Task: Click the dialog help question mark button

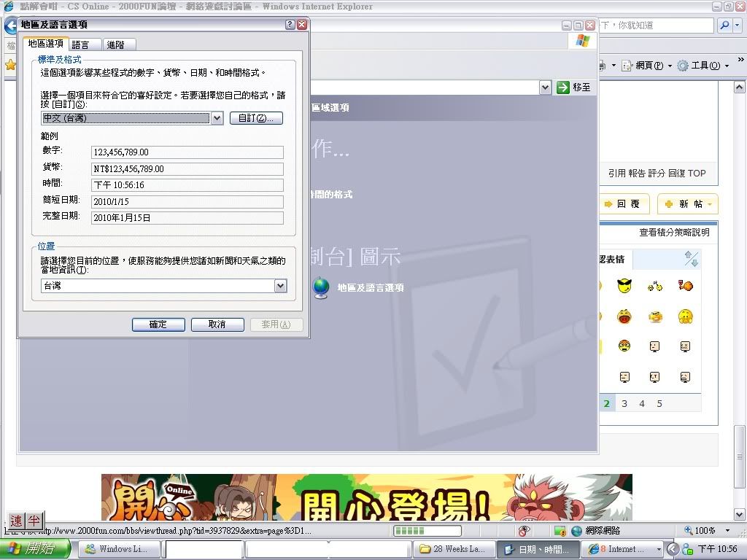Action: pos(290,25)
